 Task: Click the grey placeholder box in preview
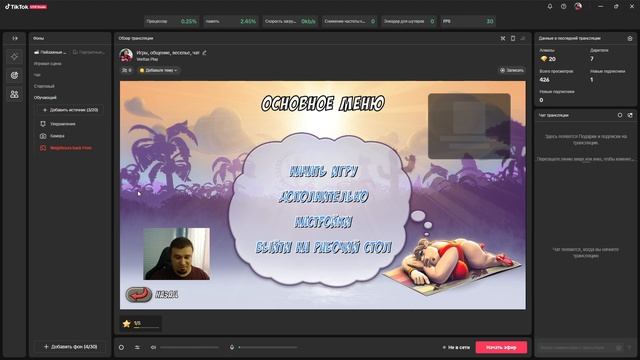click(x=469, y=126)
